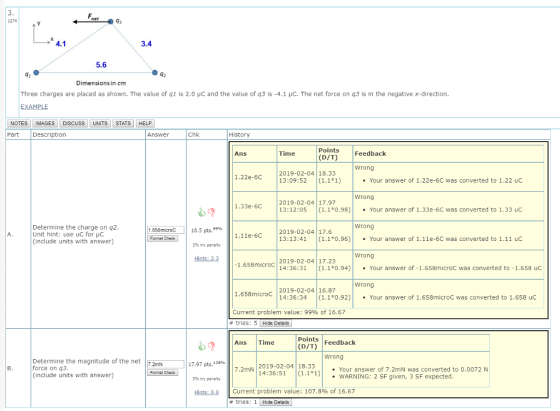Click 'Current problem value: 99% of 16.67'
The height and width of the screenshot is (411, 560).
(x=289, y=312)
